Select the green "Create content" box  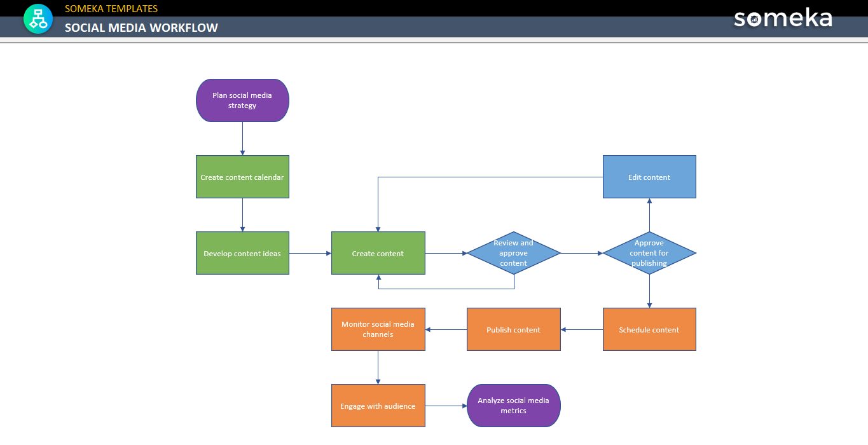378,253
